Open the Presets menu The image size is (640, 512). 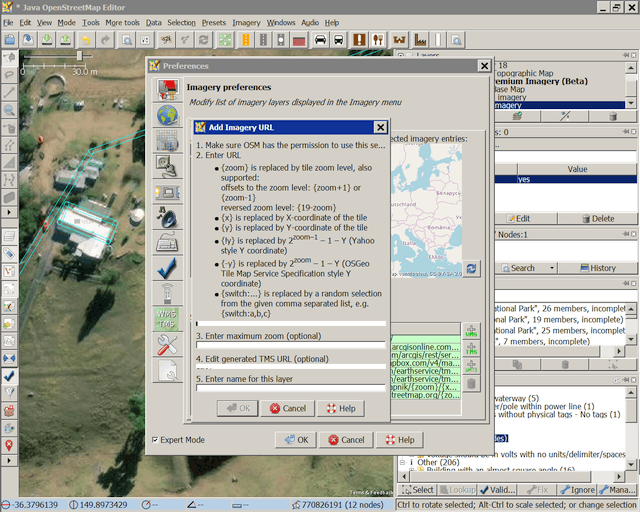pos(213,22)
